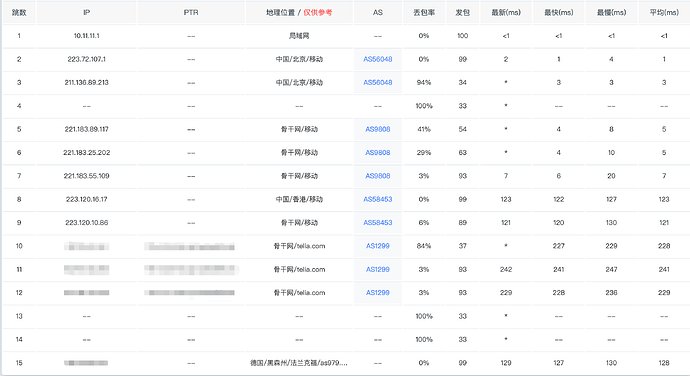This screenshot has height=376, width=690.
Task: Click 局域网 location in hop 1
Action: point(299,36)
